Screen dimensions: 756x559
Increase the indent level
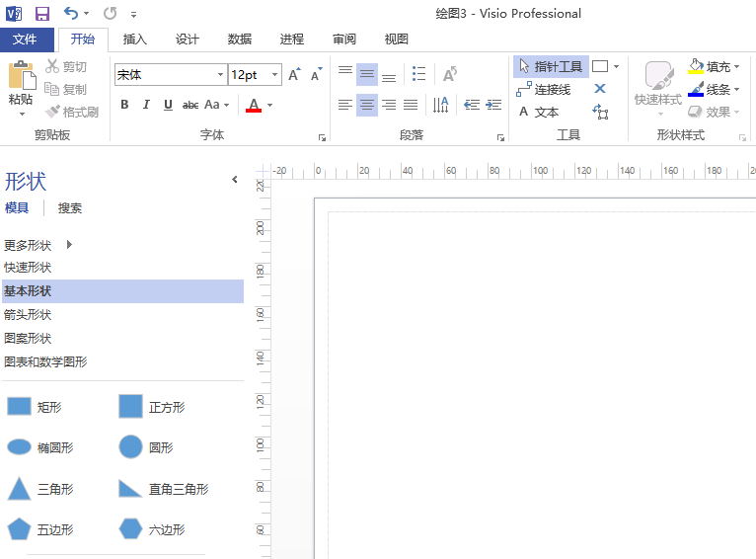(x=493, y=105)
